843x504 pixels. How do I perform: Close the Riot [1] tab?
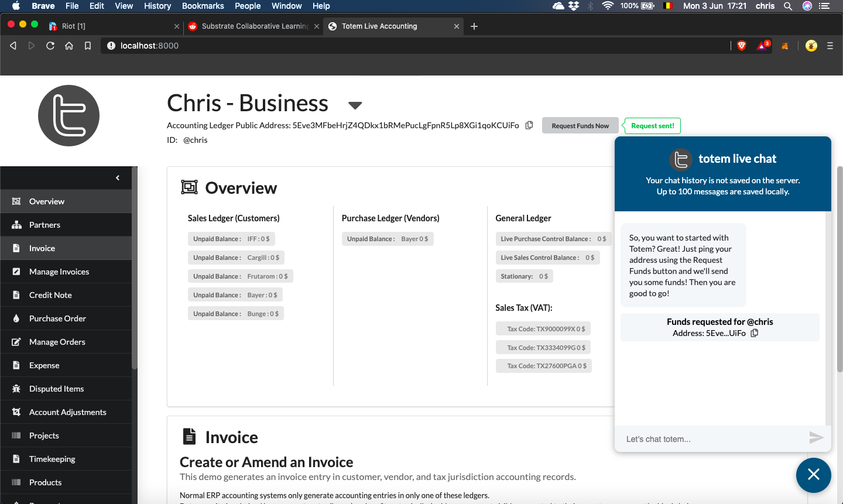click(177, 26)
